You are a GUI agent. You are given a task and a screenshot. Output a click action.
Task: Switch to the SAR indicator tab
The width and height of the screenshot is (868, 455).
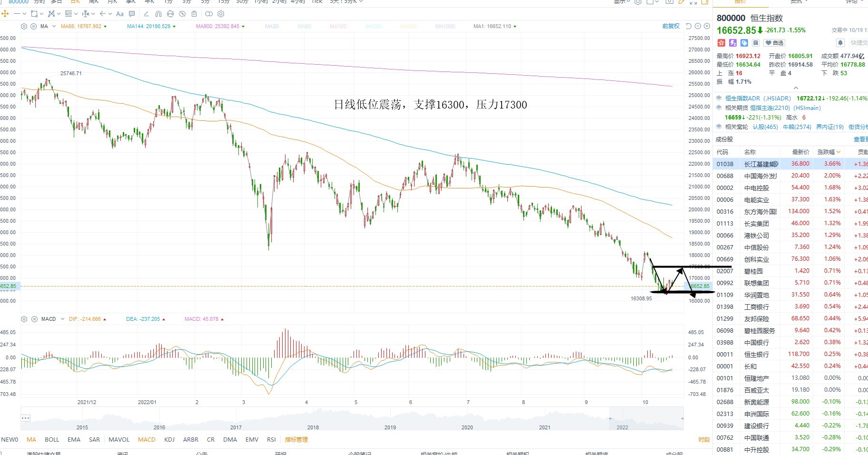(95, 439)
